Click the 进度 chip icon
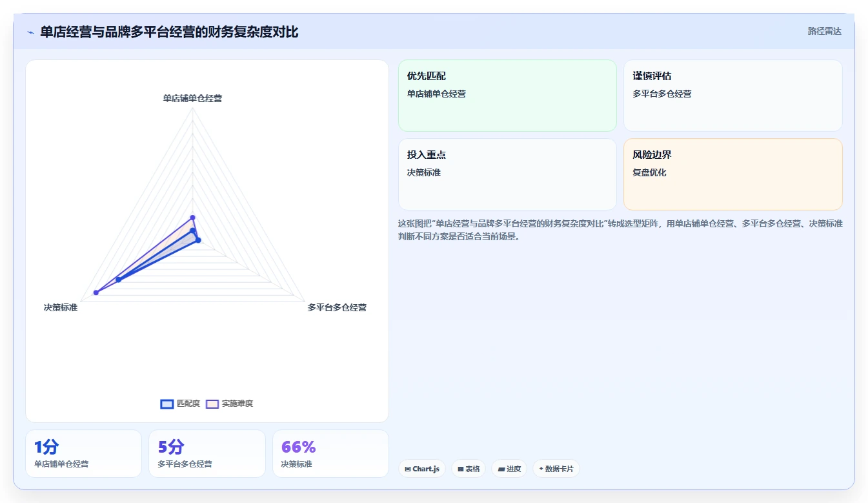Viewport: 868px width, 503px height. coord(501,469)
